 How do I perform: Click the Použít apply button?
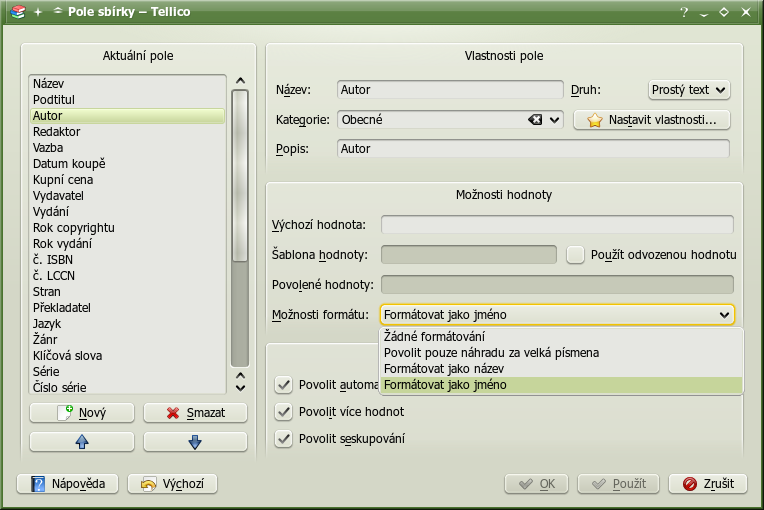coord(618,484)
